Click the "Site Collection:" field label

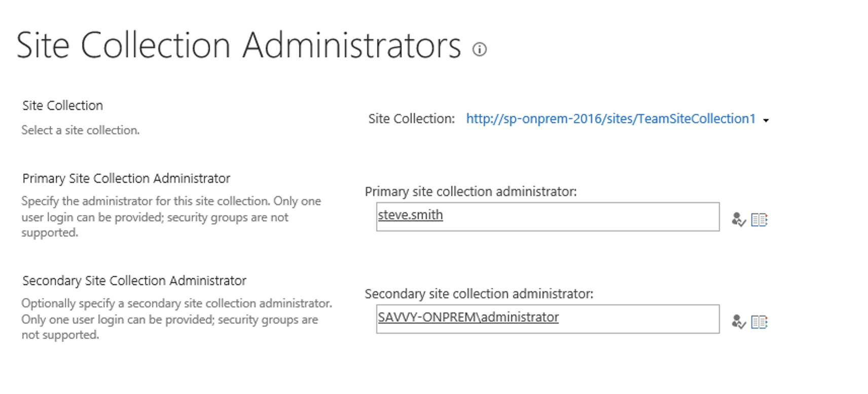pos(411,119)
